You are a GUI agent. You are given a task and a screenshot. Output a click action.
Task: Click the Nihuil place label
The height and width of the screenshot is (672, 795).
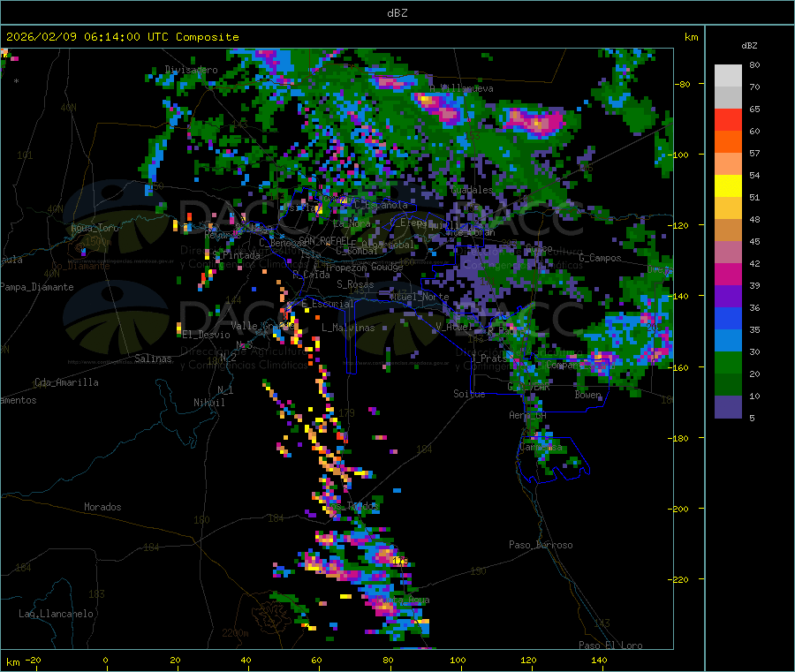click(x=208, y=403)
